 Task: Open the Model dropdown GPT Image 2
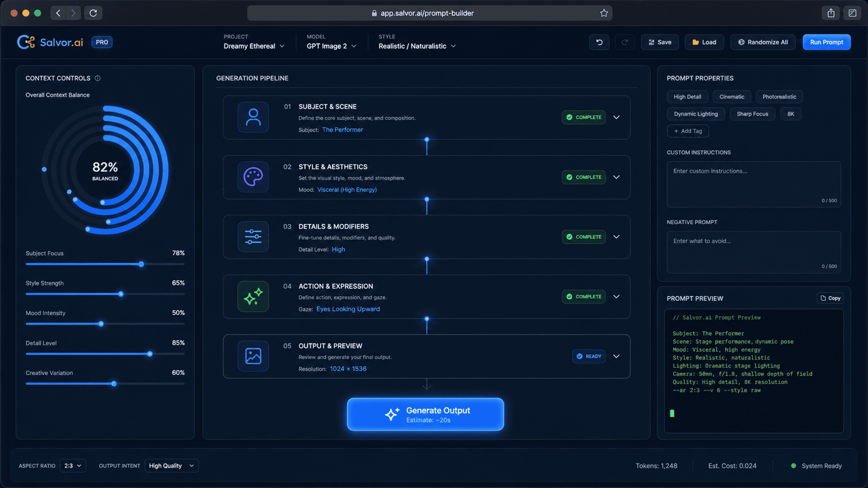tap(331, 46)
